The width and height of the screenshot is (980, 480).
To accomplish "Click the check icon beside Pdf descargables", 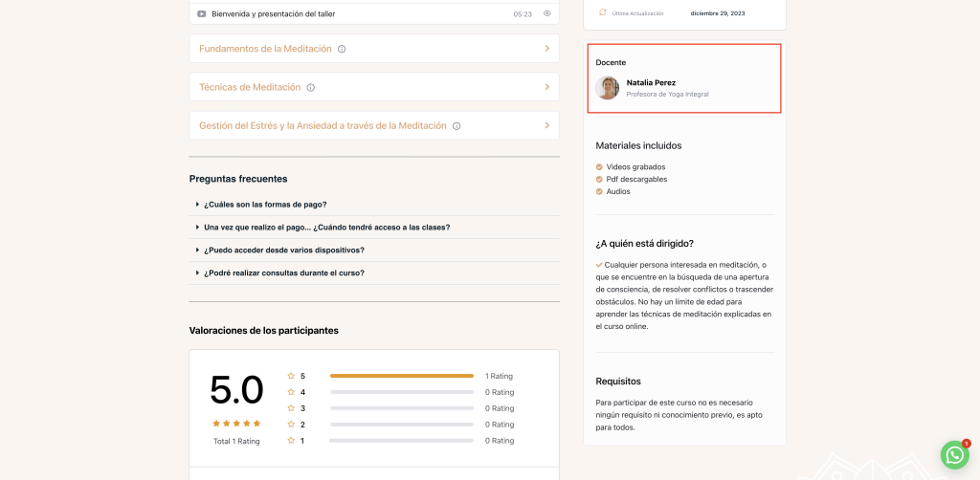I will point(599,179).
